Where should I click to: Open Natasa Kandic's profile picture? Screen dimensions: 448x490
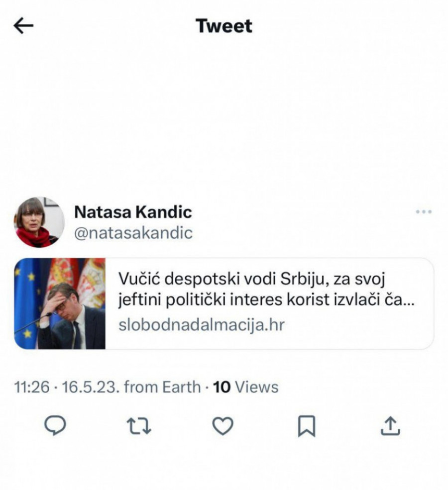39,222
